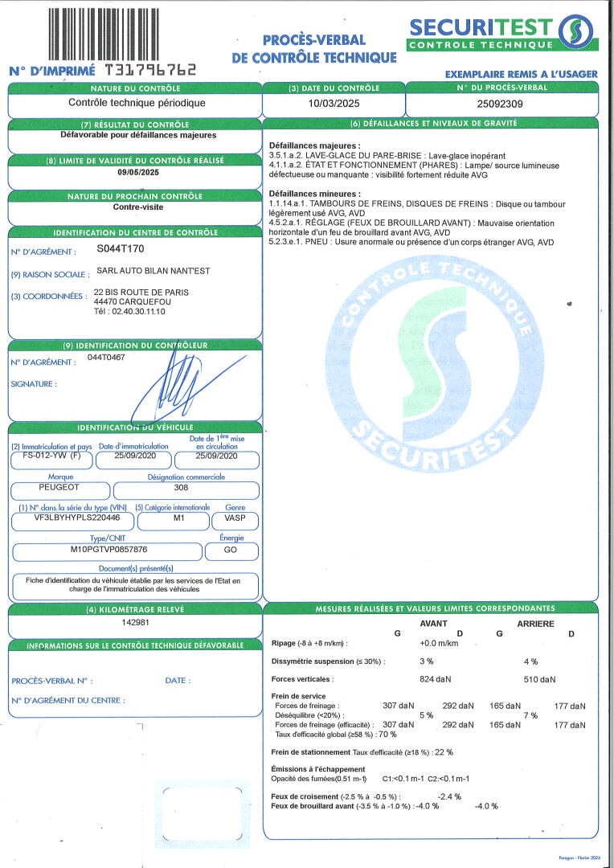Viewport: 614px width, 868px height.
Task: Click '22 BIS ROUTE DE PARIS' address line
Action: tap(141, 293)
